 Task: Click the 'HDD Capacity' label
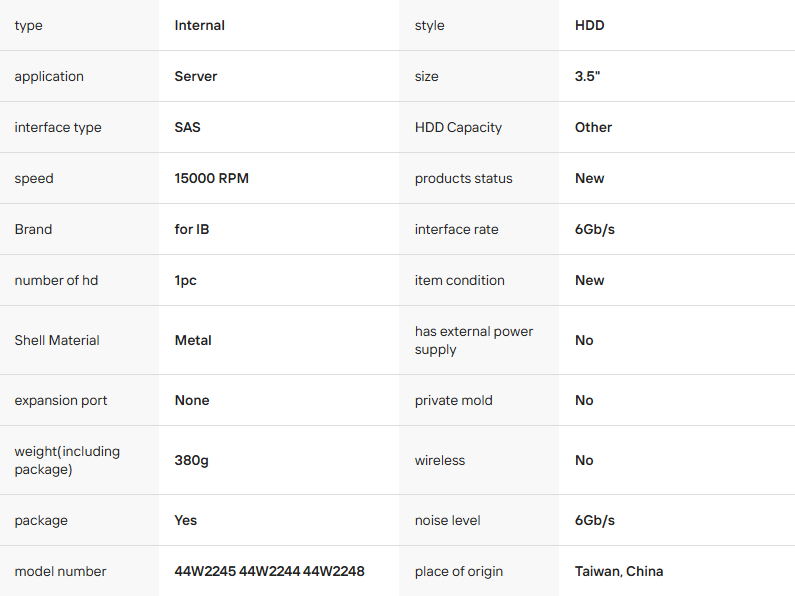click(458, 127)
